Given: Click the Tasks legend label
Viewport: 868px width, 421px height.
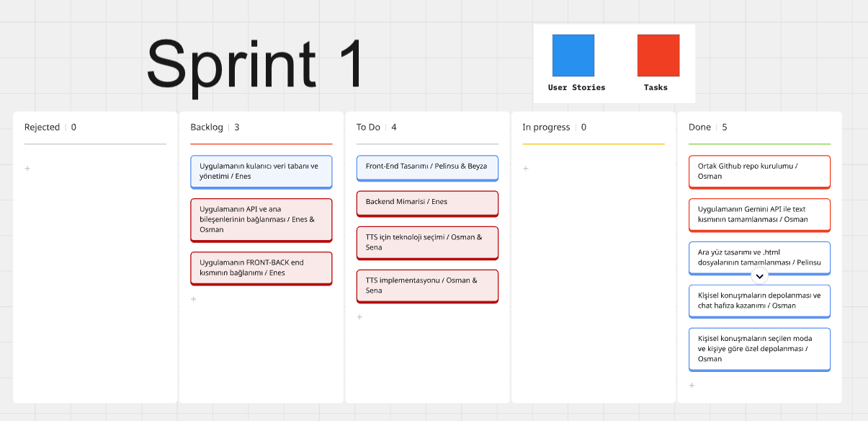Looking at the screenshot, I should click(x=656, y=88).
